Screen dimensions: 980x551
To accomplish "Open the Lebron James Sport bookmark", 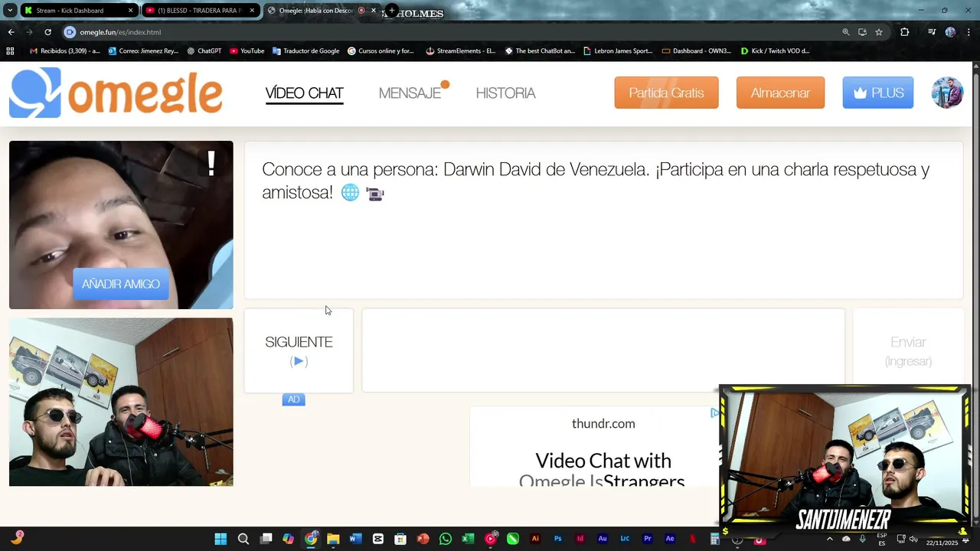I will [x=618, y=51].
